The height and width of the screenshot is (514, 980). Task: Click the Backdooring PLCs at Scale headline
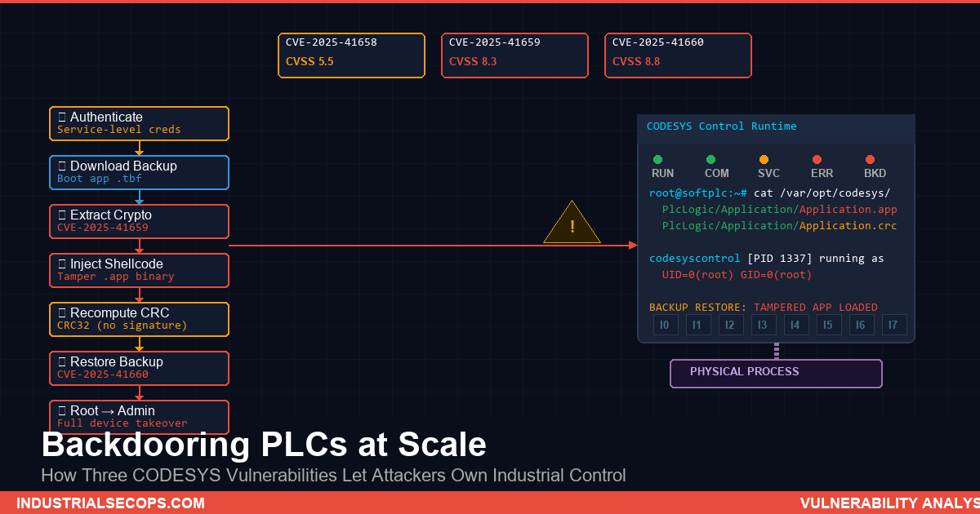click(264, 445)
